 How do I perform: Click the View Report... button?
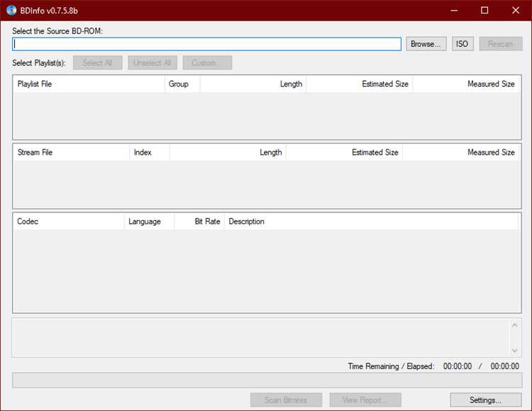coord(365,400)
